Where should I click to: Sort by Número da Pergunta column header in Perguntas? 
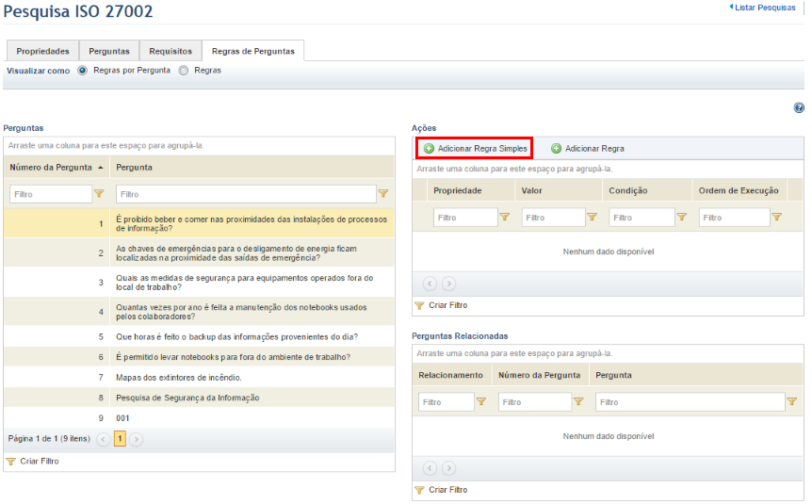coord(57,168)
